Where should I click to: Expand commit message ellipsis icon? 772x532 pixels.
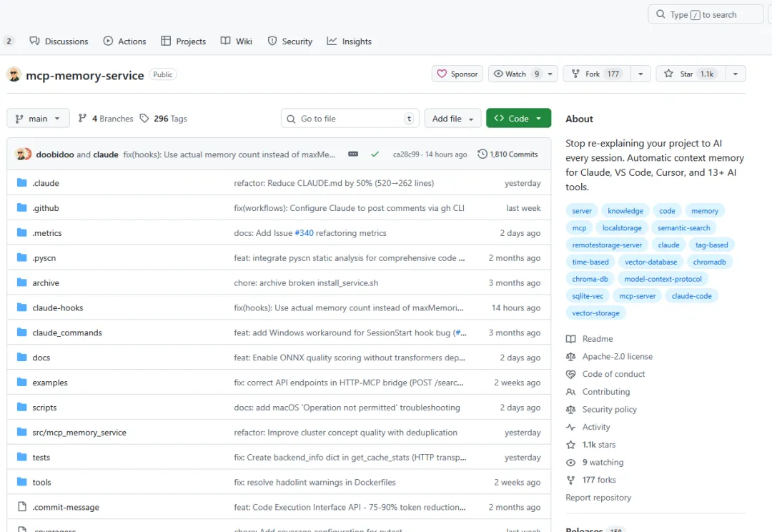353,154
